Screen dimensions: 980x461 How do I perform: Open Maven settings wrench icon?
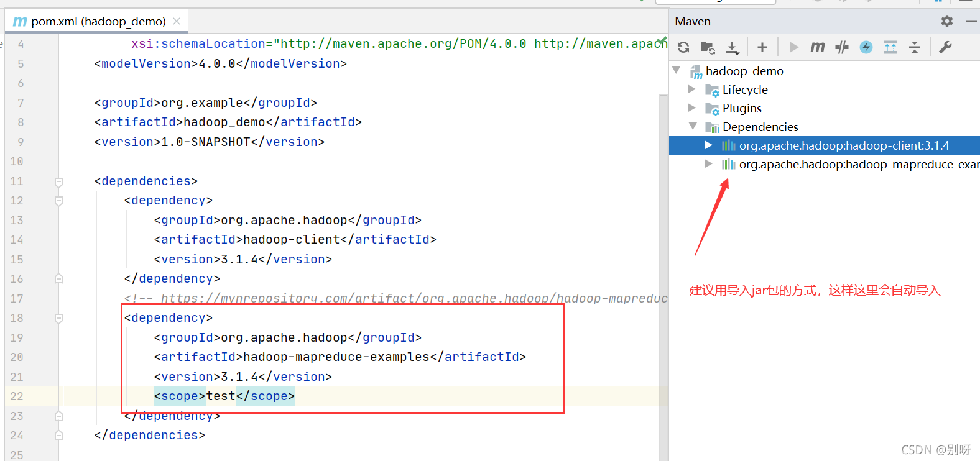pos(945,47)
